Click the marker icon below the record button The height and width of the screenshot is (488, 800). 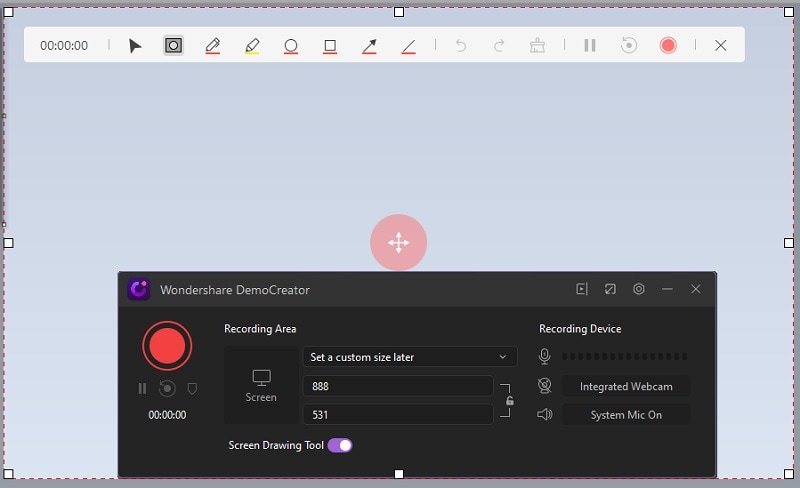coord(192,389)
